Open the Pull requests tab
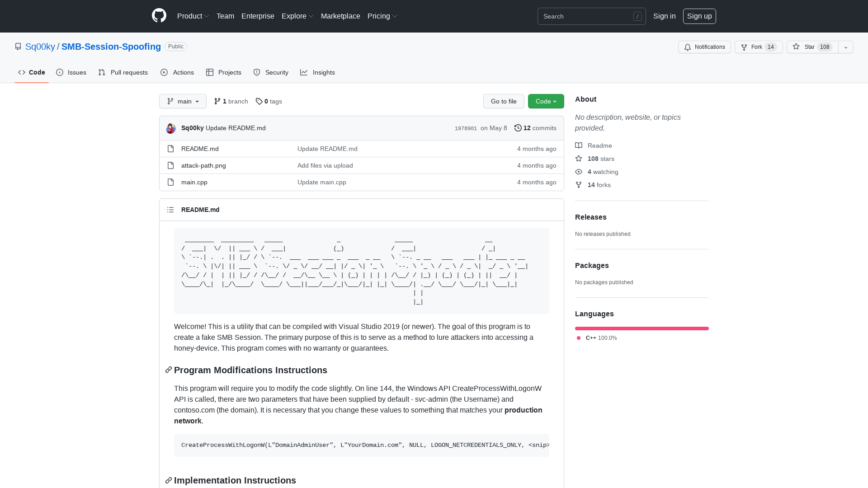Image resolution: width=868 pixels, height=488 pixels. [123, 72]
